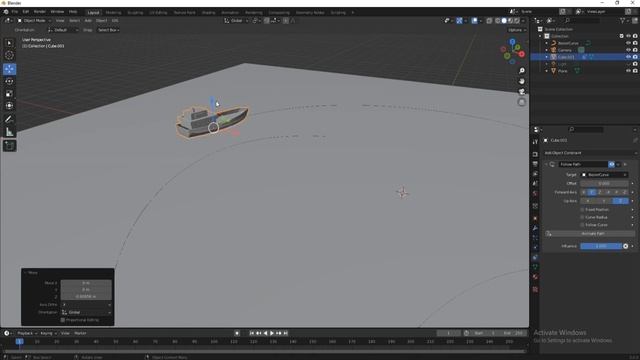Image resolution: width=640 pixels, height=360 pixels.
Task: Open the Global transform orientation dropdown
Action: (x=236, y=20)
